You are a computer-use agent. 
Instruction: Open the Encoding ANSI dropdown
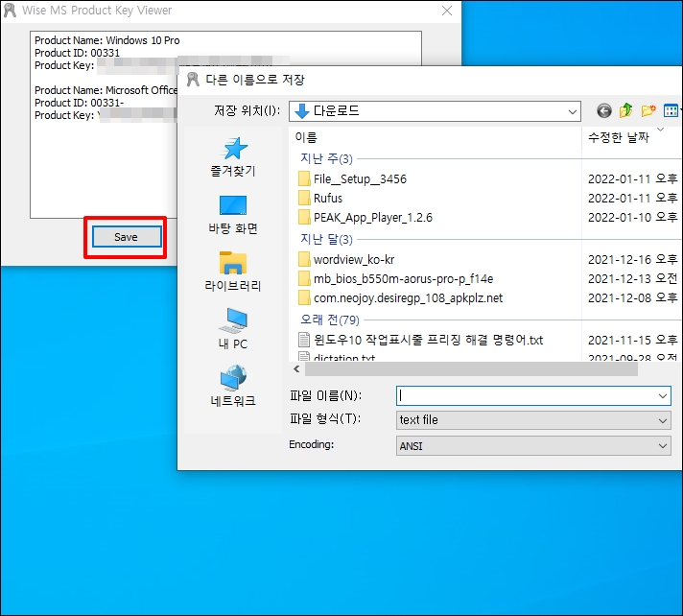[533, 446]
